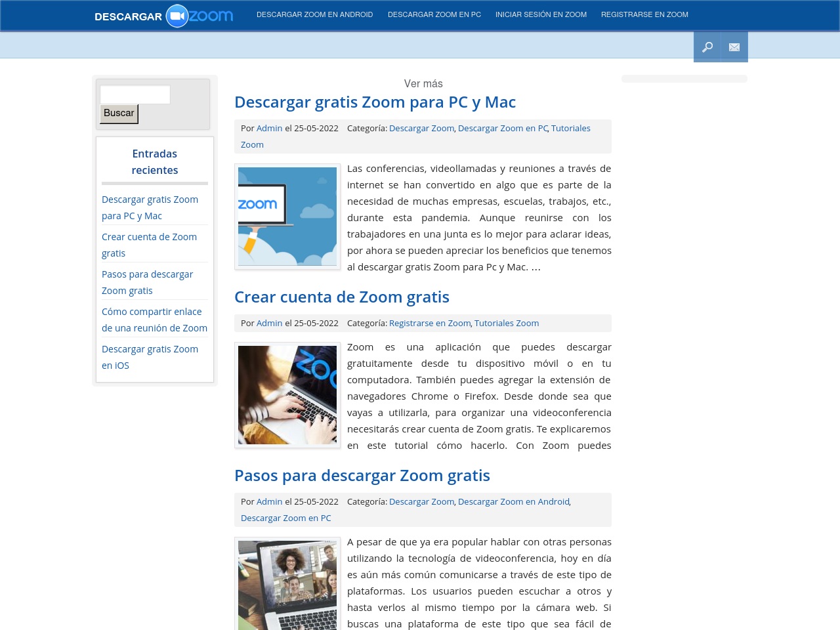The height and width of the screenshot is (630, 840).
Task: Open Descargar Zoom en PC menu
Action: click(x=434, y=14)
